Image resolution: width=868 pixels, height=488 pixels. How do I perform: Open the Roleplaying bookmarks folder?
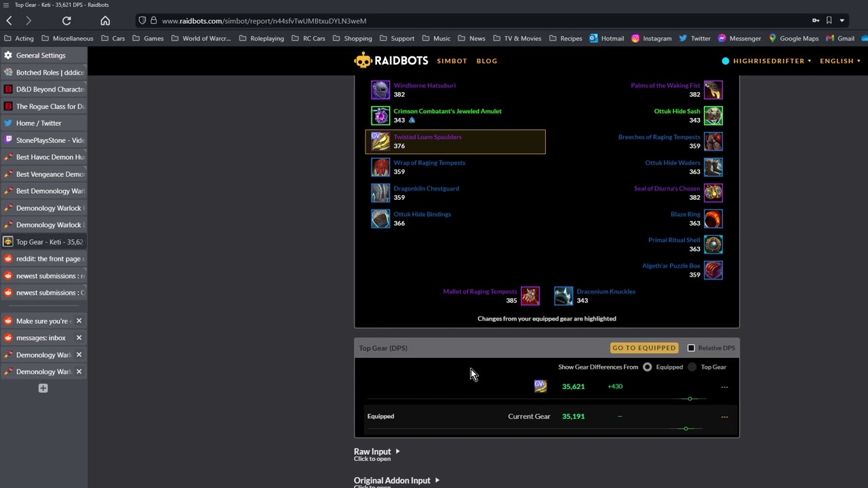(x=261, y=39)
